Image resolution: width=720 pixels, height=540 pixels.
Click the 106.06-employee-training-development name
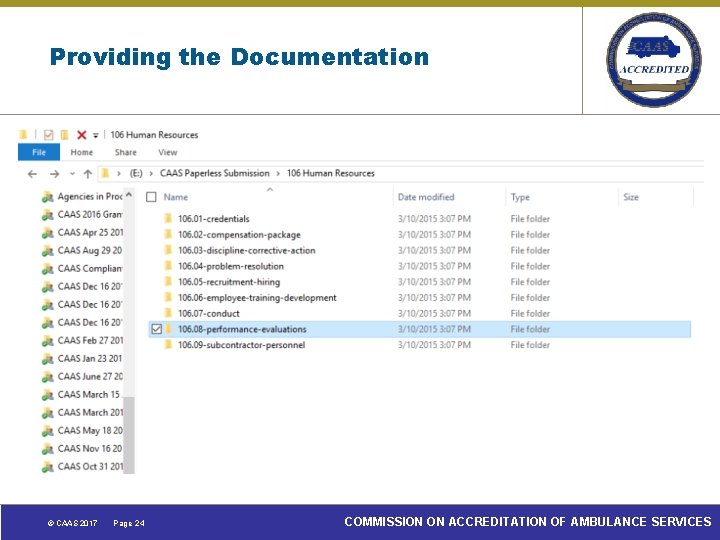tap(257, 298)
